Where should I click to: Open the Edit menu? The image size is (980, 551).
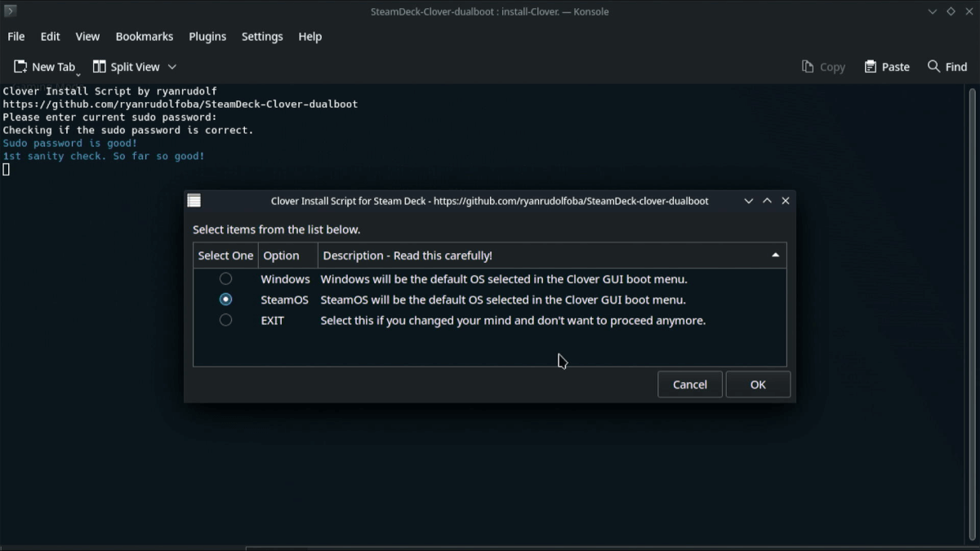(x=50, y=37)
